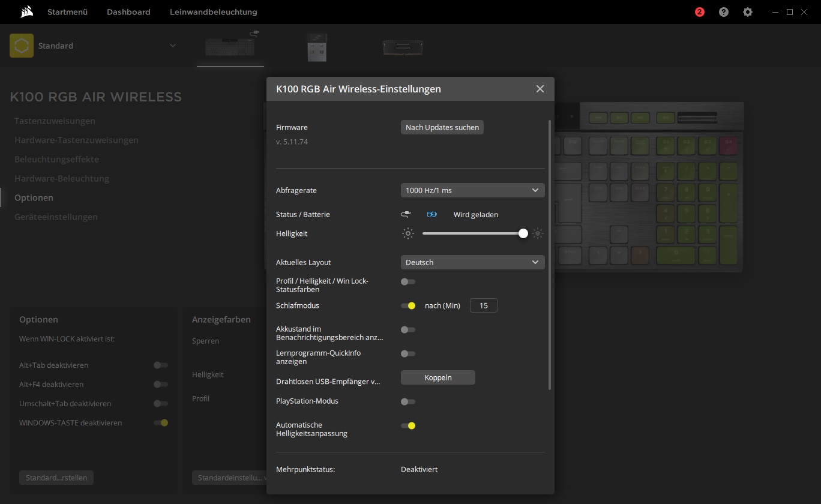Open the Aktuelles Layout Deutsch dropdown
This screenshot has height=504, width=821.
tap(473, 262)
